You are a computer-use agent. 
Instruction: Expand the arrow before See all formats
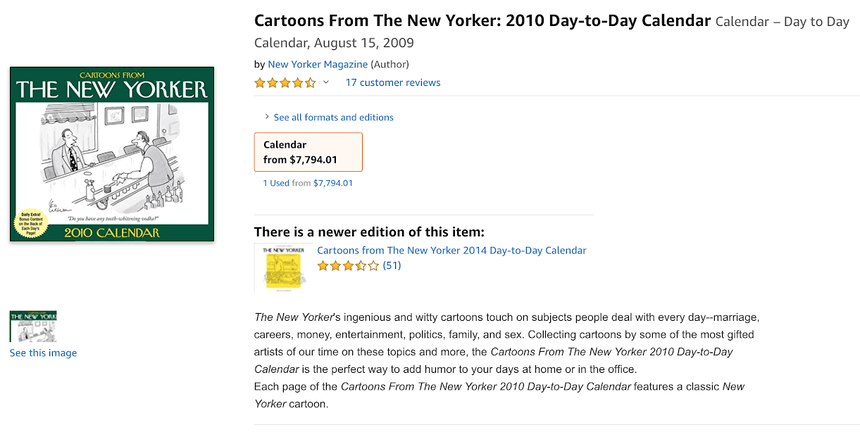266,117
